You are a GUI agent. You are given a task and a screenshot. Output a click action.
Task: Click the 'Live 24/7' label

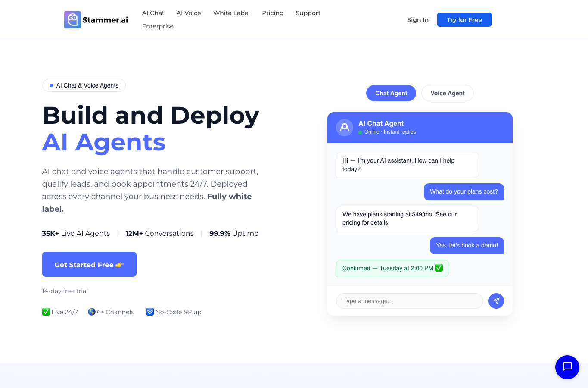coord(65,312)
